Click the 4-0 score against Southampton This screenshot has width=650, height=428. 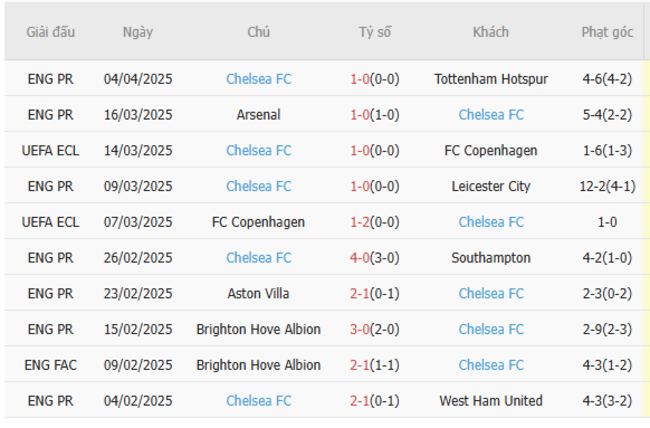click(360, 258)
